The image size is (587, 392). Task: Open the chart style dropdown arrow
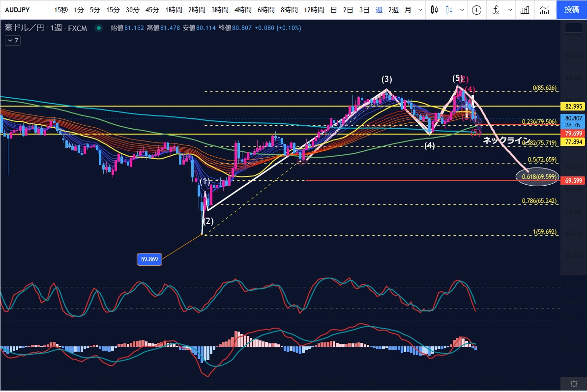(462, 10)
